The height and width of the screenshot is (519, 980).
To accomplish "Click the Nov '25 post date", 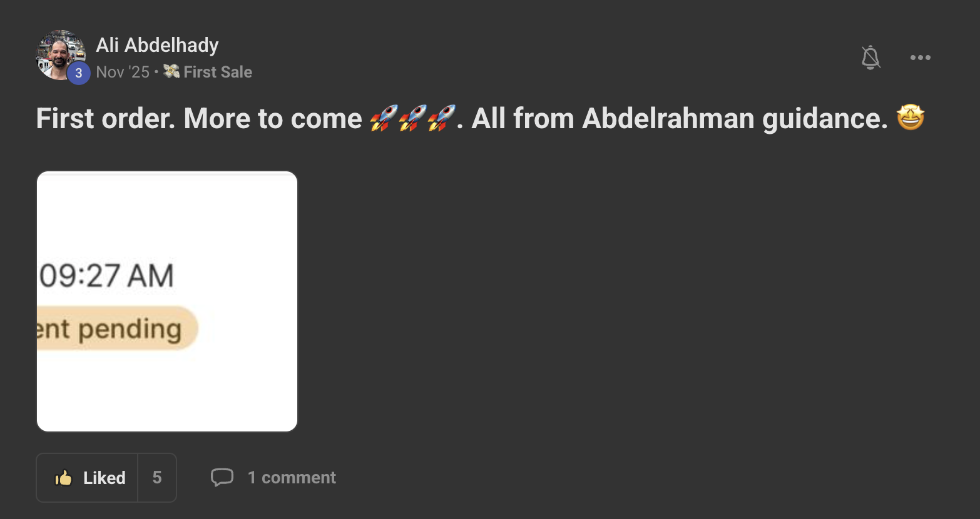I will coord(123,72).
